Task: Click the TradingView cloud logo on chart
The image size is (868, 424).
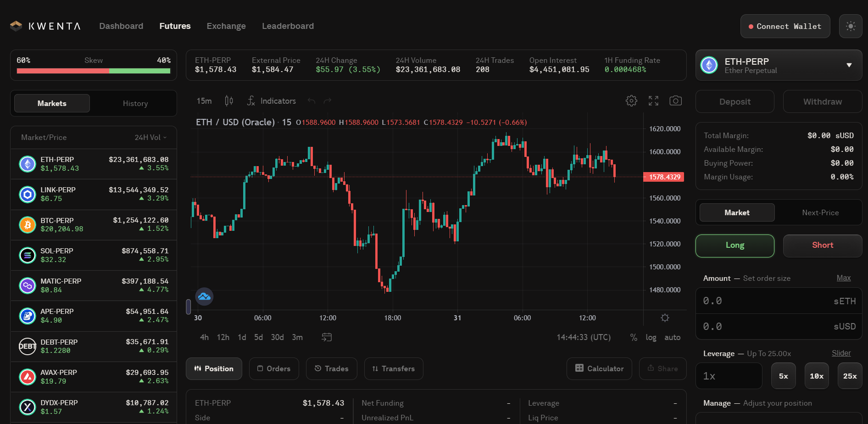Action: (204, 297)
